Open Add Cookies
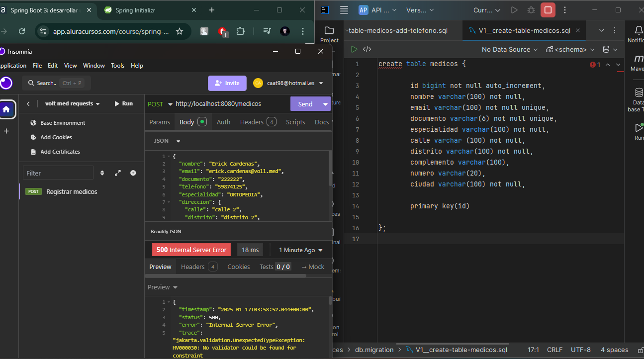Screen dimensions: 644x359 [x=51, y=137]
